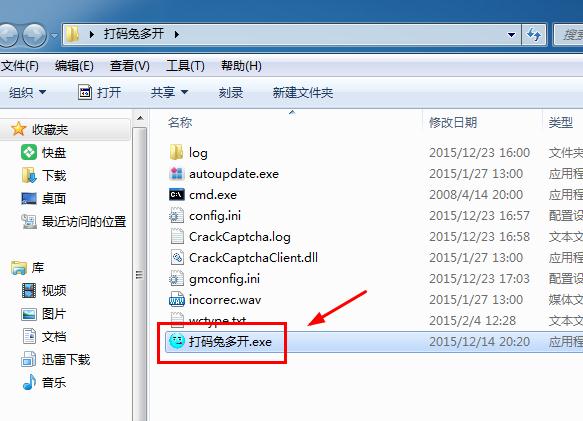This screenshot has height=421, width=583.
Task: Open the 工具(T) menu
Action: point(185,66)
